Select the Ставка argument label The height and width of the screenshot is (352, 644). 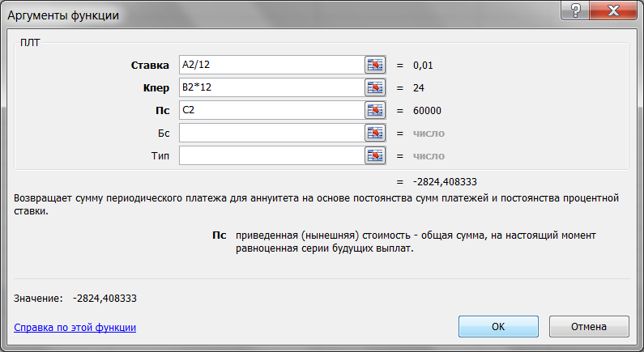point(150,66)
